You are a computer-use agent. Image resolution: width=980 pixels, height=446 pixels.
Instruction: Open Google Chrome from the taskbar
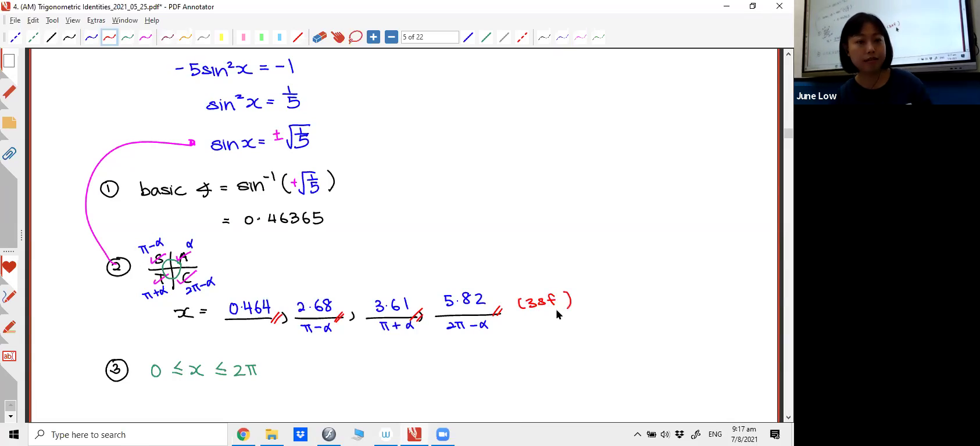tap(243, 434)
